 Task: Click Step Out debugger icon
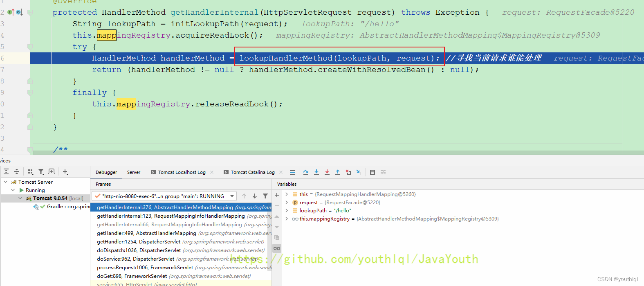pos(338,172)
